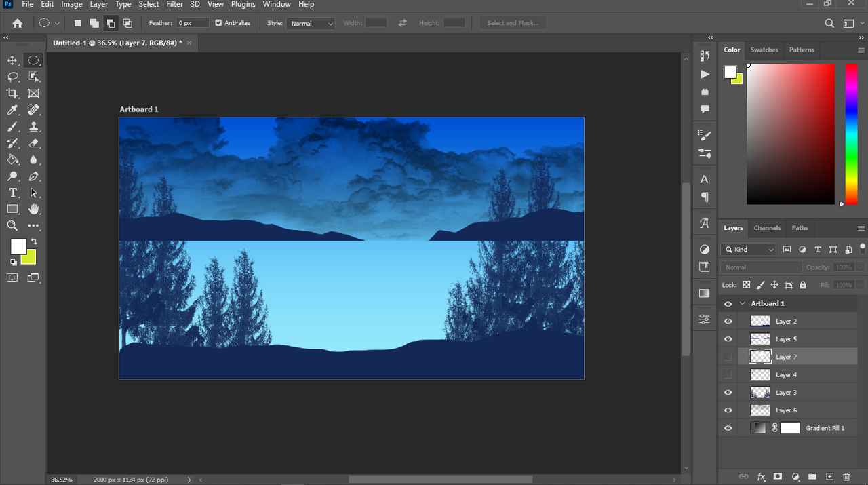Select the Zoom tool

pos(12,226)
